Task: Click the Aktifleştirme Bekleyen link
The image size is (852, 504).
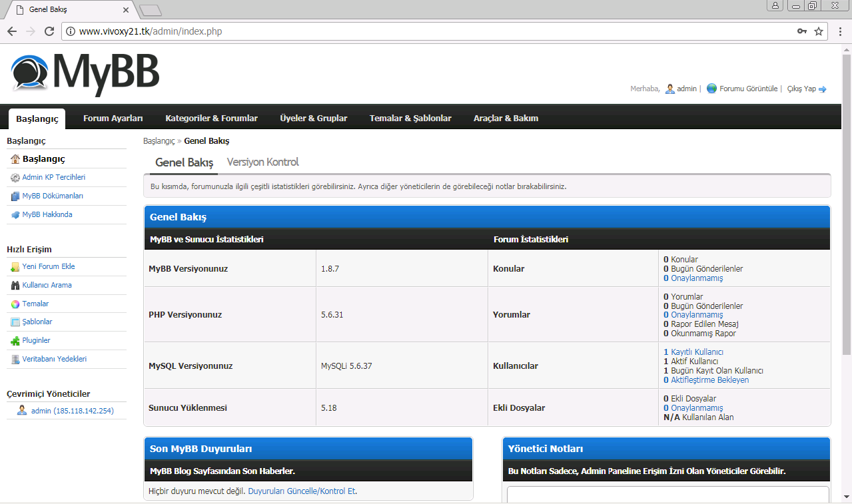Action: coord(706,380)
